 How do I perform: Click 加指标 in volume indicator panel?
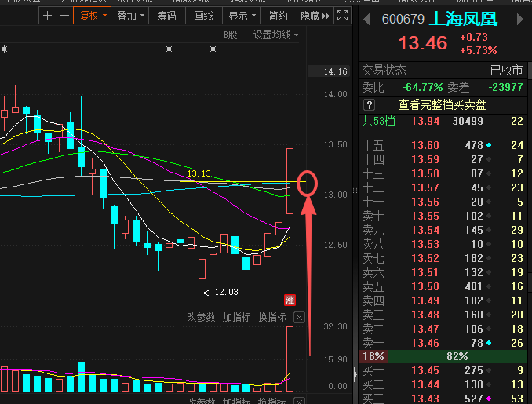click(236, 318)
